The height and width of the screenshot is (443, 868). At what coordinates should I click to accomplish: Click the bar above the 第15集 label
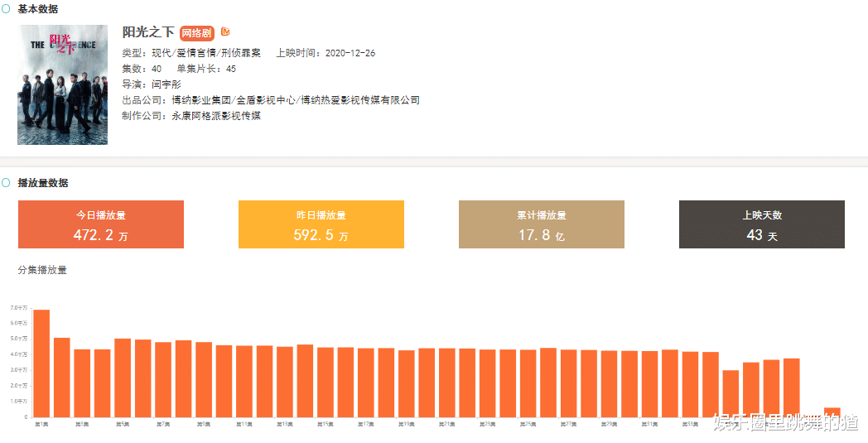tap(325, 382)
